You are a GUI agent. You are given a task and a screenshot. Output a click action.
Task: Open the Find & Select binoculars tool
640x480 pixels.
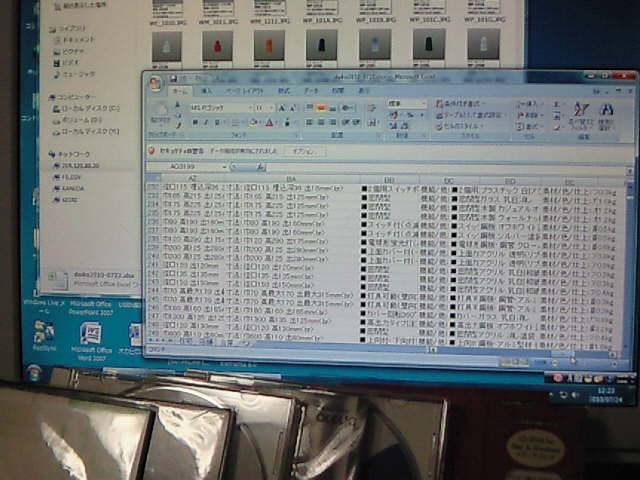607,115
